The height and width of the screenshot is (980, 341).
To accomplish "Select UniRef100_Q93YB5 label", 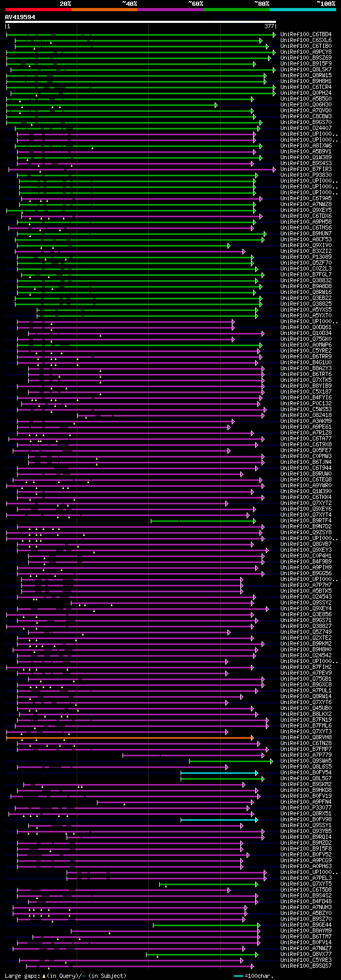I will pyautogui.click(x=306, y=831).
